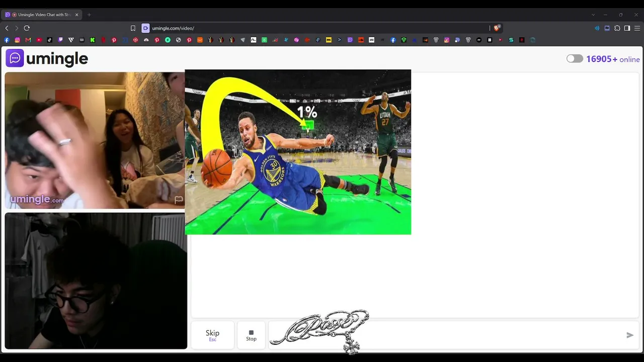Open the Twitch bookmark
The height and width of the screenshot is (362, 644).
click(x=60, y=40)
